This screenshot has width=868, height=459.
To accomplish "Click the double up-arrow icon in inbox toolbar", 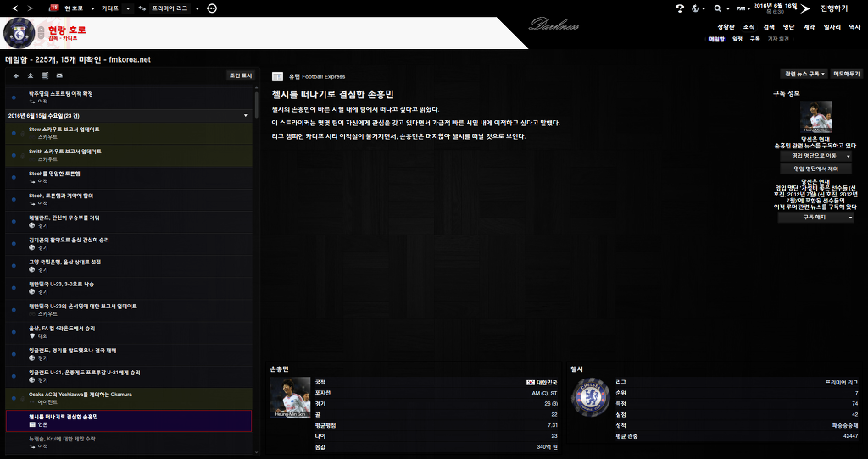I will tap(31, 75).
